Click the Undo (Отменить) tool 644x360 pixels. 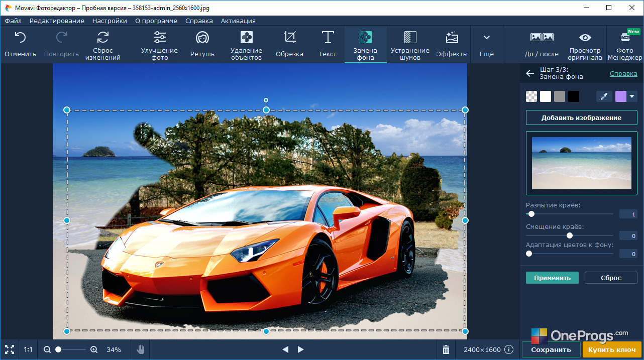click(x=20, y=44)
